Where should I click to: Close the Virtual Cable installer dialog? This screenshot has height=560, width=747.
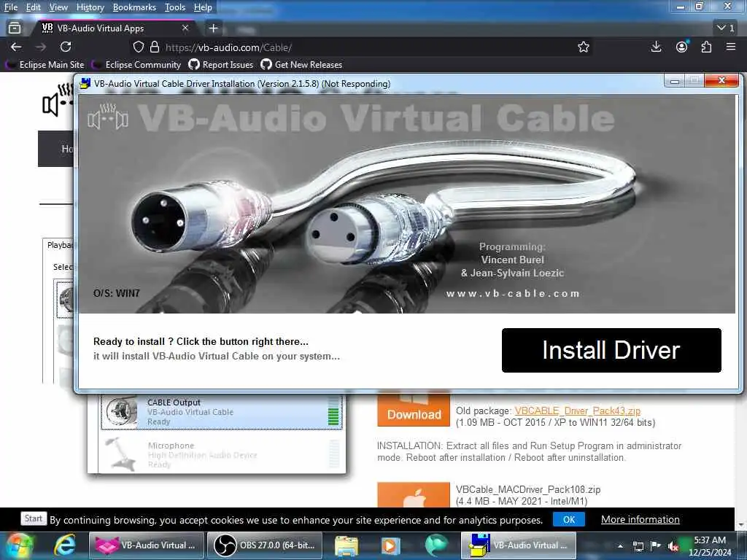[x=721, y=80]
